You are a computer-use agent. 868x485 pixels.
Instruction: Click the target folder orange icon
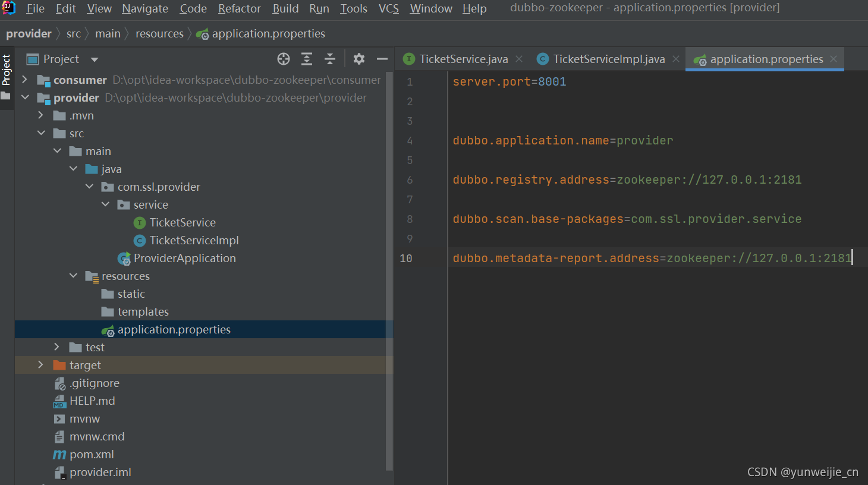point(59,365)
